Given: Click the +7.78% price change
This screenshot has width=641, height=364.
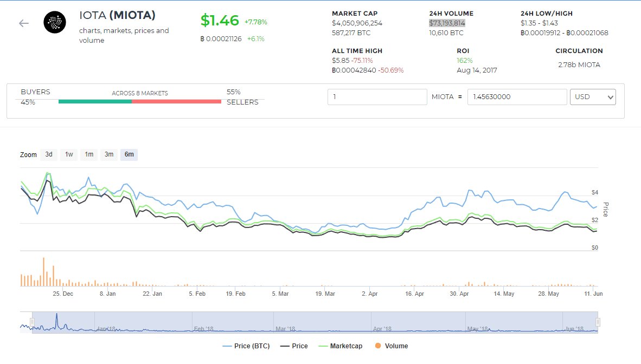Looking at the screenshot, I should pos(256,22).
